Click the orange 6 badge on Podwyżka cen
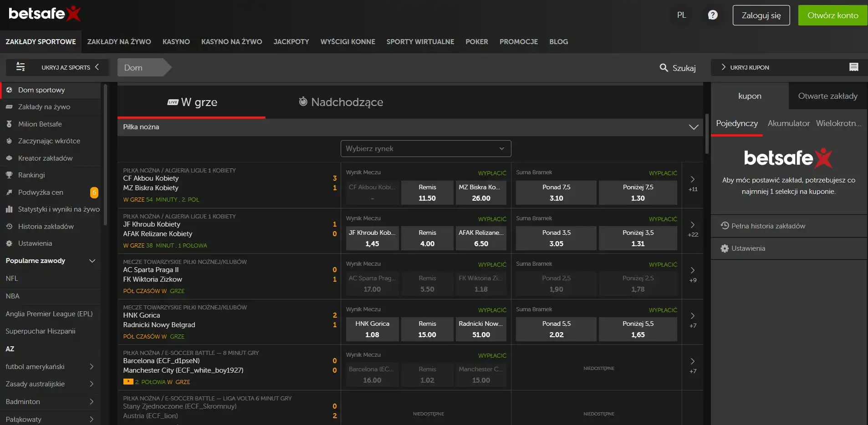 pos(94,192)
